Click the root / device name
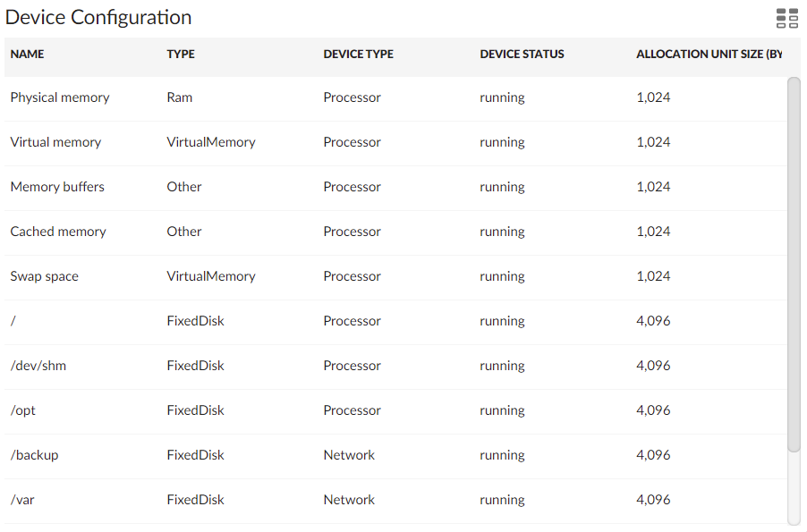The width and height of the screenshot is (807, 532). coord(13,321)
